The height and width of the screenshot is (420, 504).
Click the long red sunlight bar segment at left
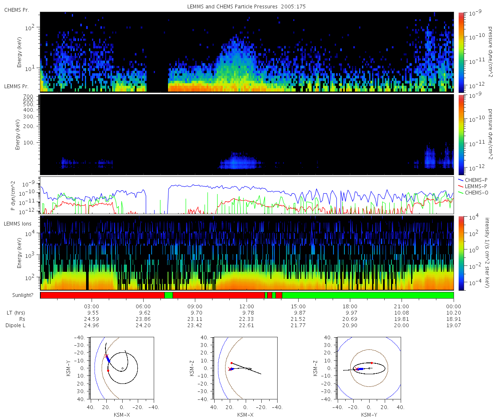pos(102,295)
